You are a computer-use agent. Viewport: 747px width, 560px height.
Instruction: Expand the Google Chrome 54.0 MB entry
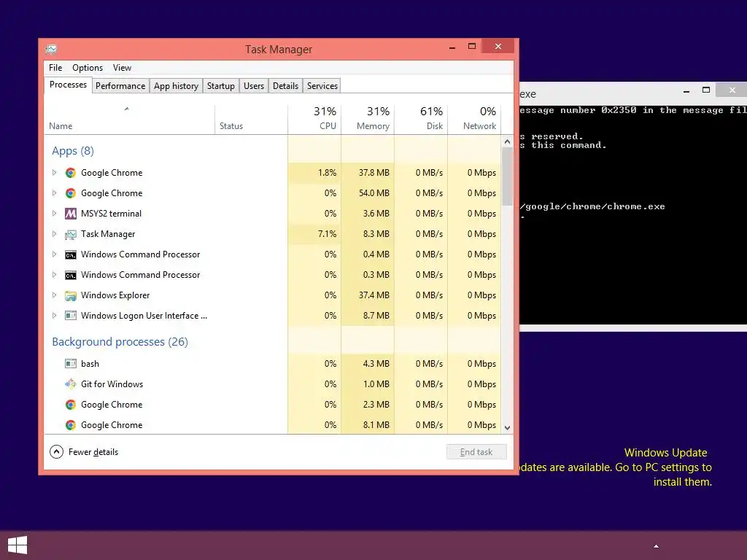point(54,193)
